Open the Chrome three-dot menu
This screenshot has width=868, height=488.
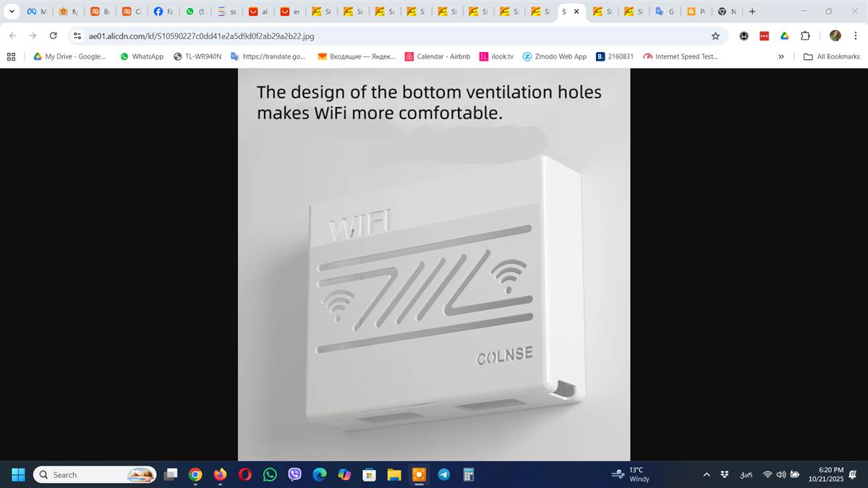point(856,35)
